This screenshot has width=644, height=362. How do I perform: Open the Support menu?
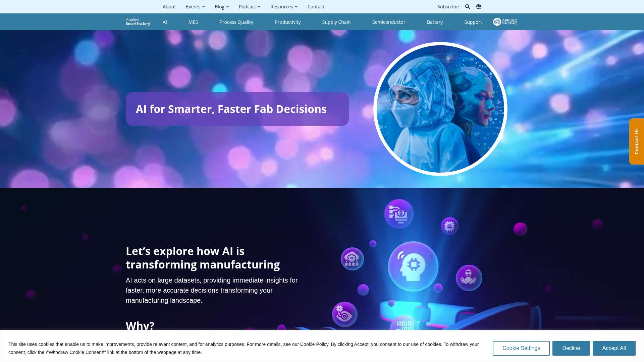pos(473,22)
